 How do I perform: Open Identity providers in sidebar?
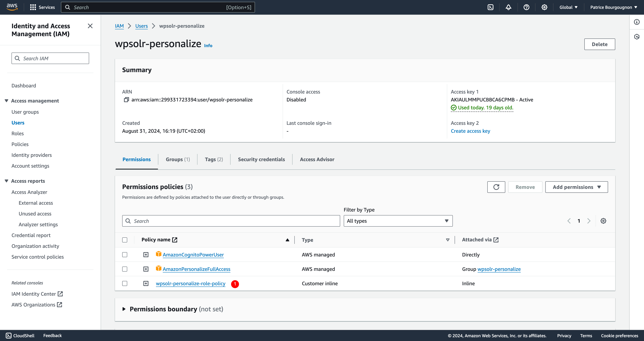(31, 155)
